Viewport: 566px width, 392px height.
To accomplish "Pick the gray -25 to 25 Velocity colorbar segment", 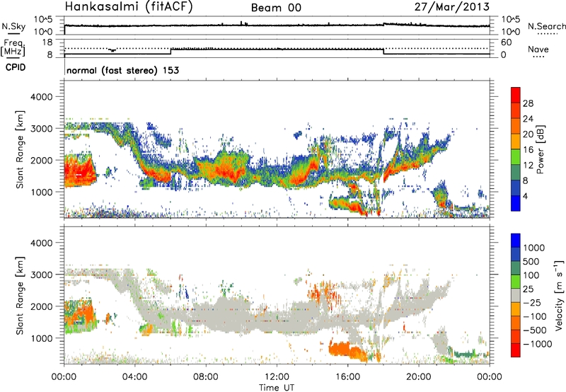I will [516, 295].
